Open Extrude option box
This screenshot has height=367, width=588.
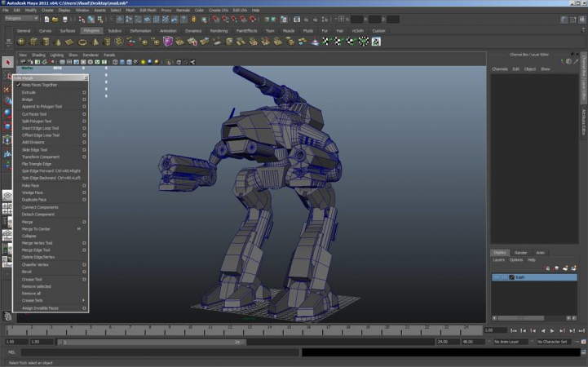coord(84,93)
